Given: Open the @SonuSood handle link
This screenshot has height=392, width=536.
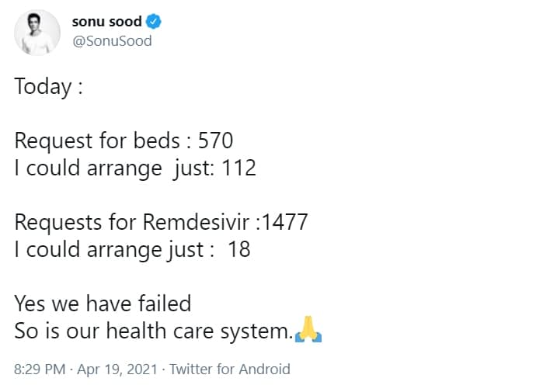Looking at the screenshot, I should [x=112, y=41].
